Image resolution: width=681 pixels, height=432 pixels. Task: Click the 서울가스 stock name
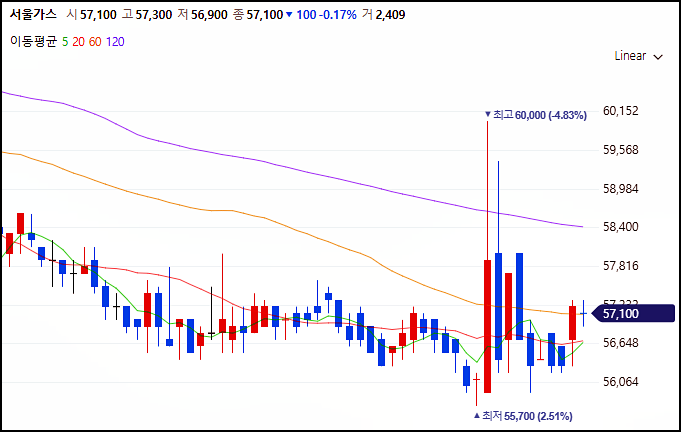pos(33,14)
